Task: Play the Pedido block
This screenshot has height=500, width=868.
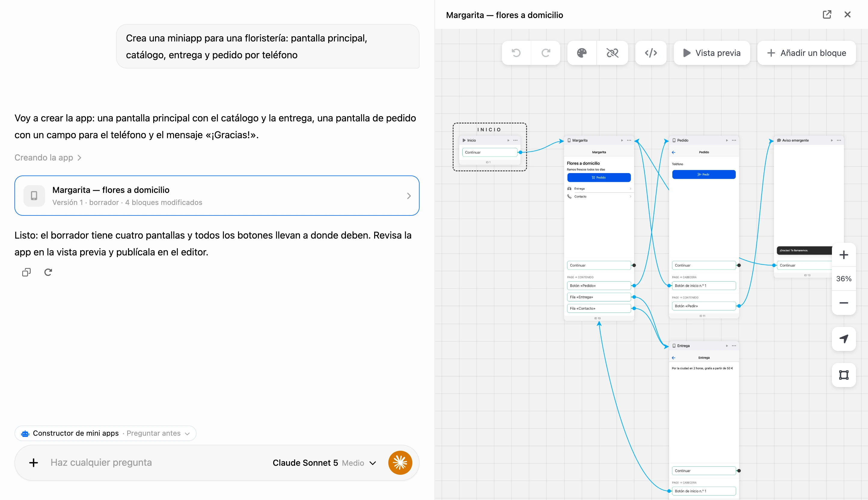Action: click(x=727, y=140)
